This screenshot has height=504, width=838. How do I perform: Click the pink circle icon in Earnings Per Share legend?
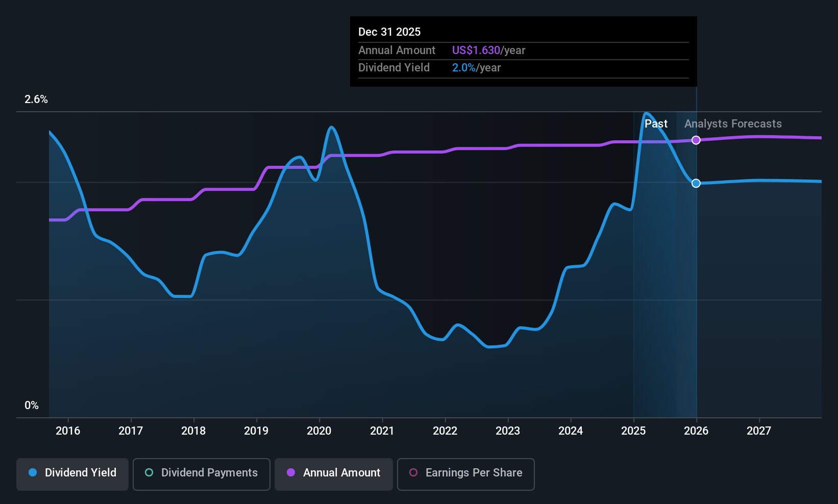click(x=413, y=473)
